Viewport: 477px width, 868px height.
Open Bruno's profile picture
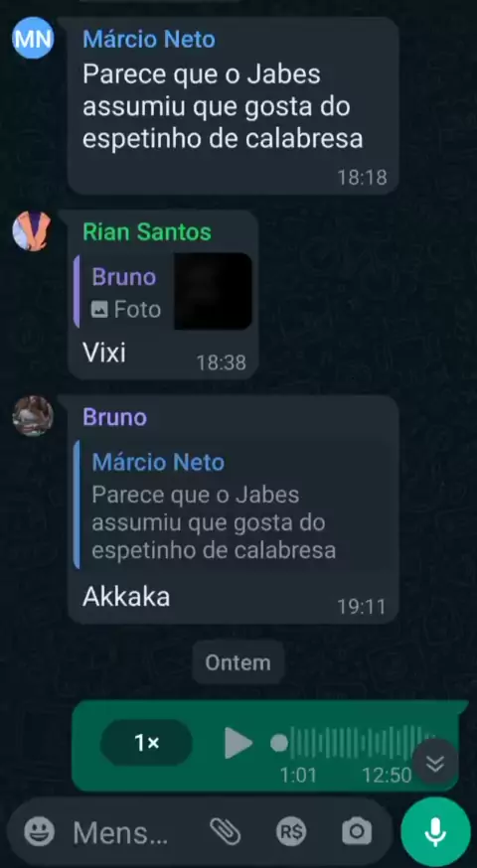[x=33, y=416]
